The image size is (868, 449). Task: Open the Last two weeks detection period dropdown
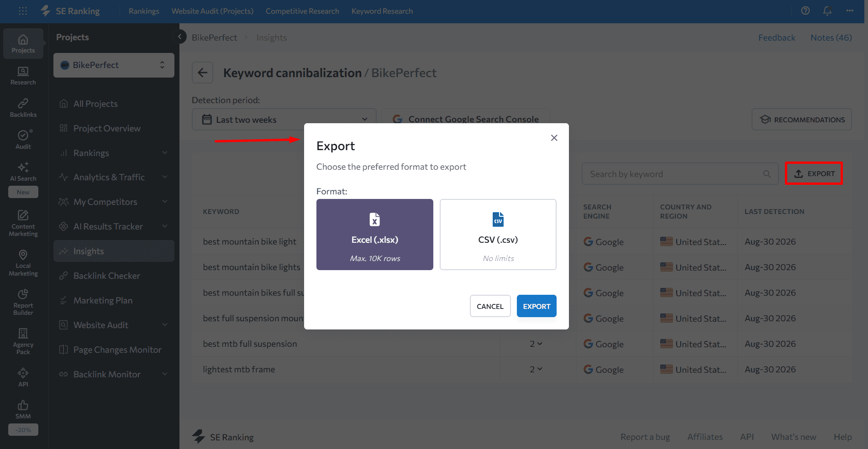[x=284, y=120]
